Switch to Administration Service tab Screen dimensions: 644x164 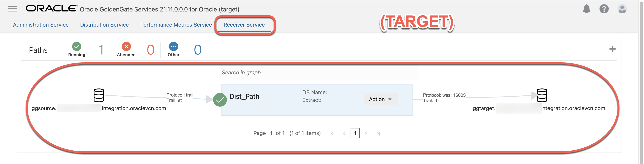pos(41,25)
